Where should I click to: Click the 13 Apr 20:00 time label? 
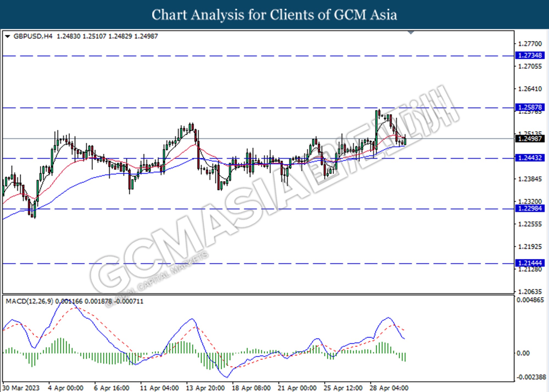click(205, 388)
